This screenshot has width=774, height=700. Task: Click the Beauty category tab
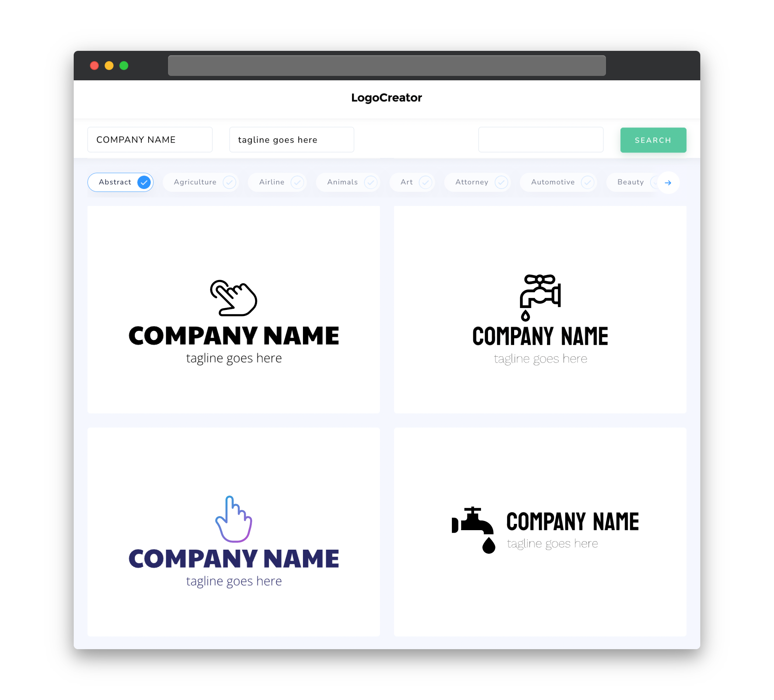[x=631, y=182]
